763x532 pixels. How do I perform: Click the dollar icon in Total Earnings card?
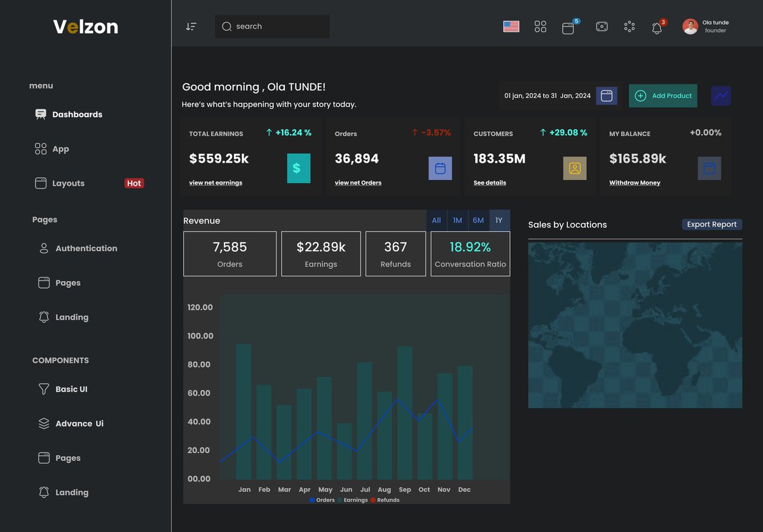[x=299, y=168]
